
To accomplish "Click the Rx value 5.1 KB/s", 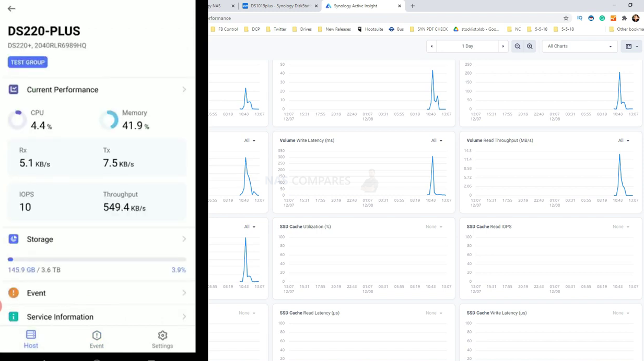I will pos(34,164).
